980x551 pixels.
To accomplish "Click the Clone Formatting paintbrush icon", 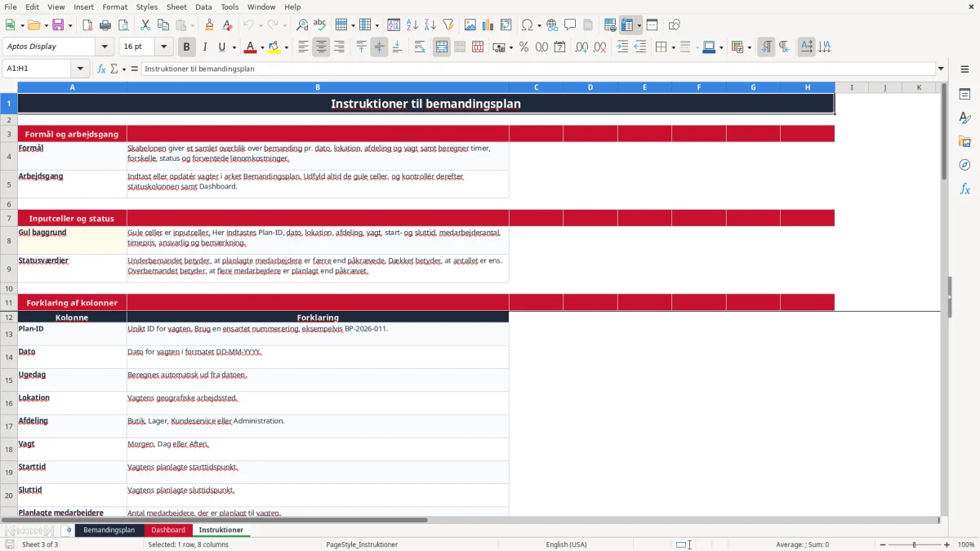I will point(209,25).
